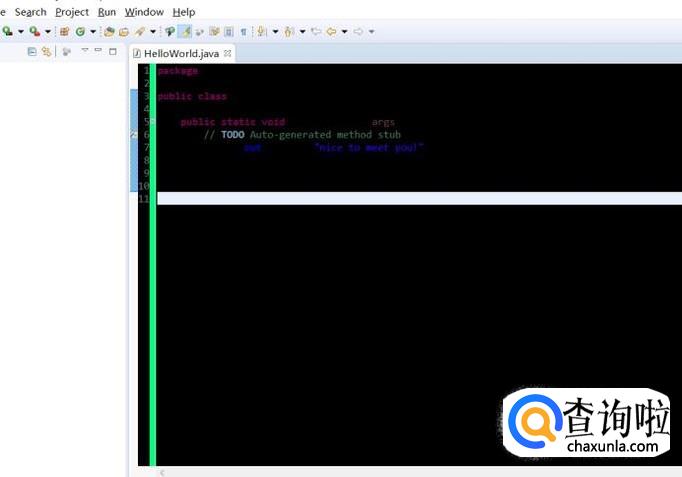Expand the External Tools dropdown arrow
This screenshot has width=682, height=477.
48,31
